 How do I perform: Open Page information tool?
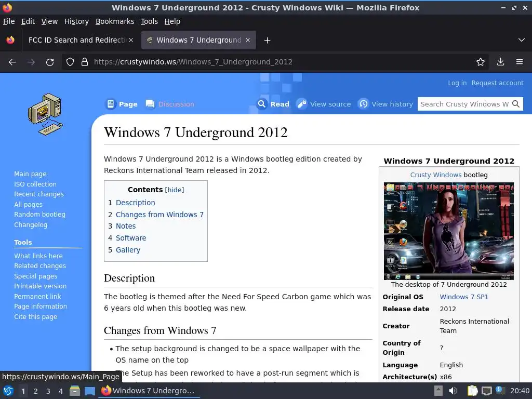41,307
